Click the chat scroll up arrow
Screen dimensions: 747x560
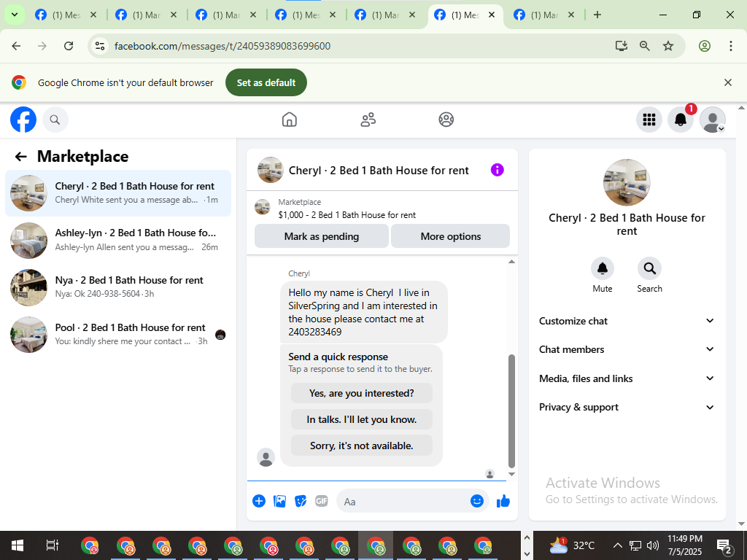[511, 262]
